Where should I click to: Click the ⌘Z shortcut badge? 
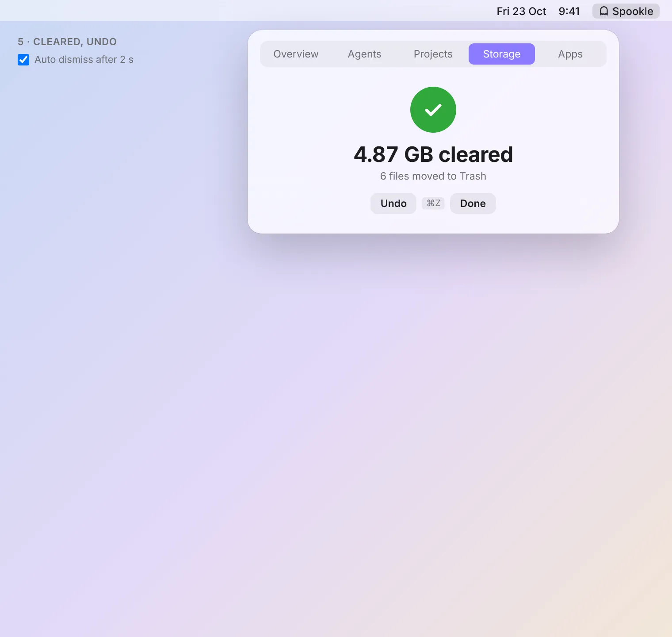tap(433, 203)
